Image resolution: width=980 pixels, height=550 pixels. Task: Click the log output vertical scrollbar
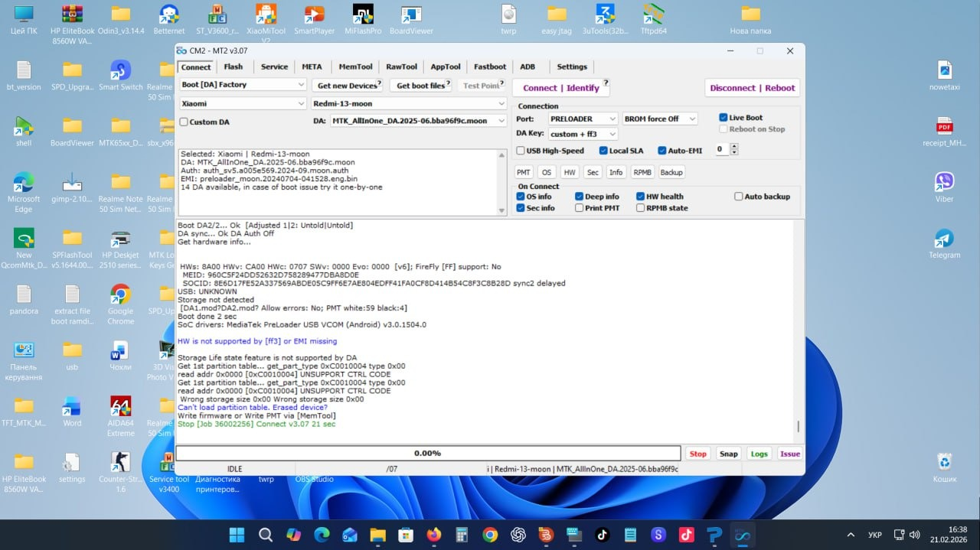tap(798, 426)
